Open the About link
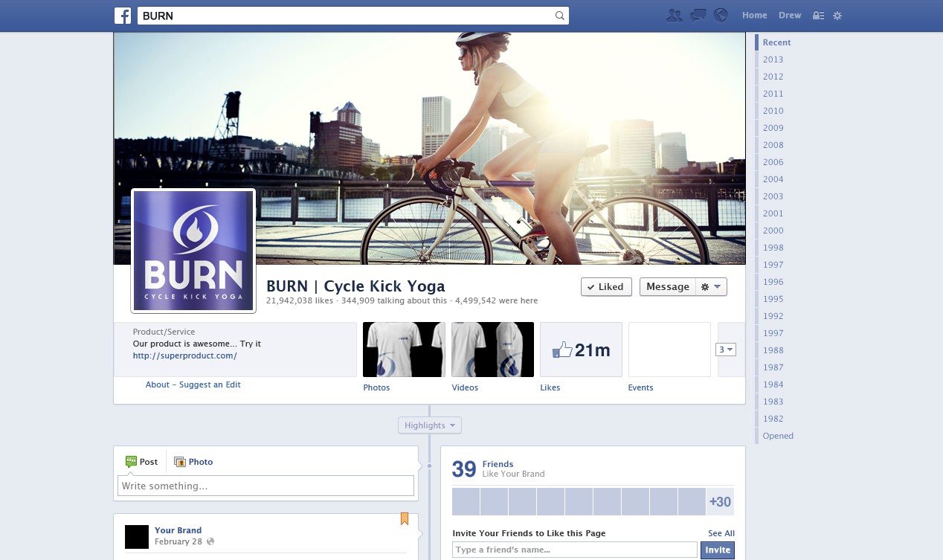 (x=158, y=384)
